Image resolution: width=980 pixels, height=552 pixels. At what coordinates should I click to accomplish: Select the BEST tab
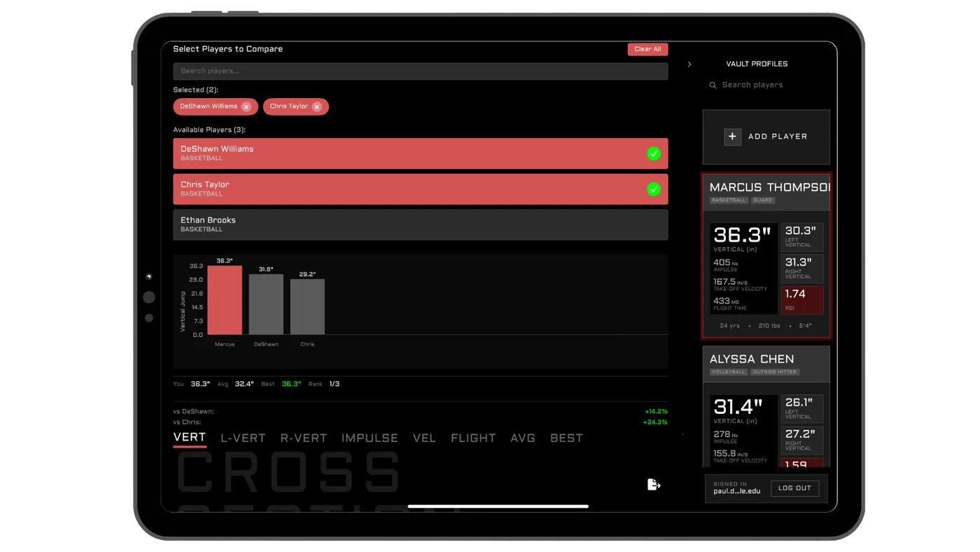tap(566, 438)
